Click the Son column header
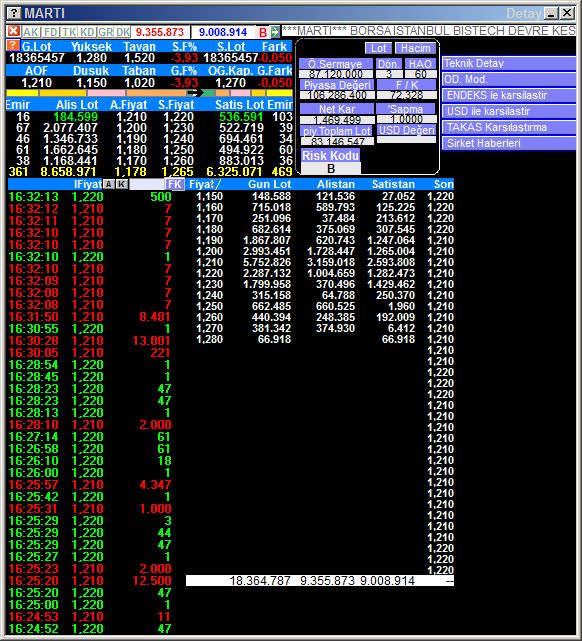Screen dimensions: 582x641 pyautogui.click(x=443, y=184)
